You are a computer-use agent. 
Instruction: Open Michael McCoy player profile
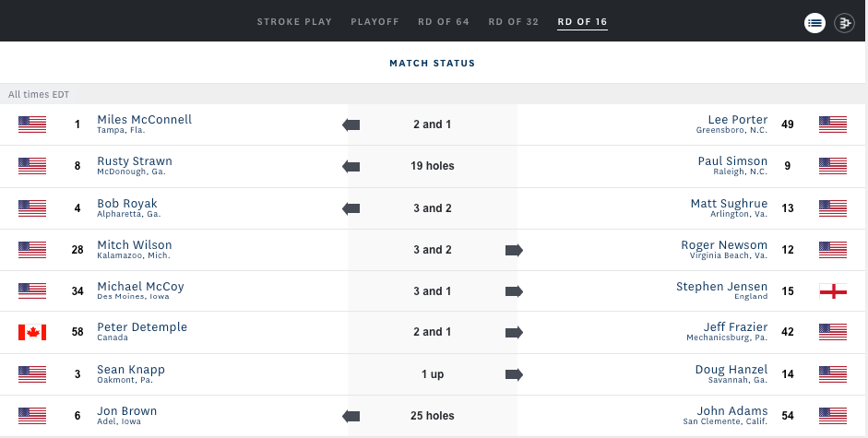click(140, 286)
